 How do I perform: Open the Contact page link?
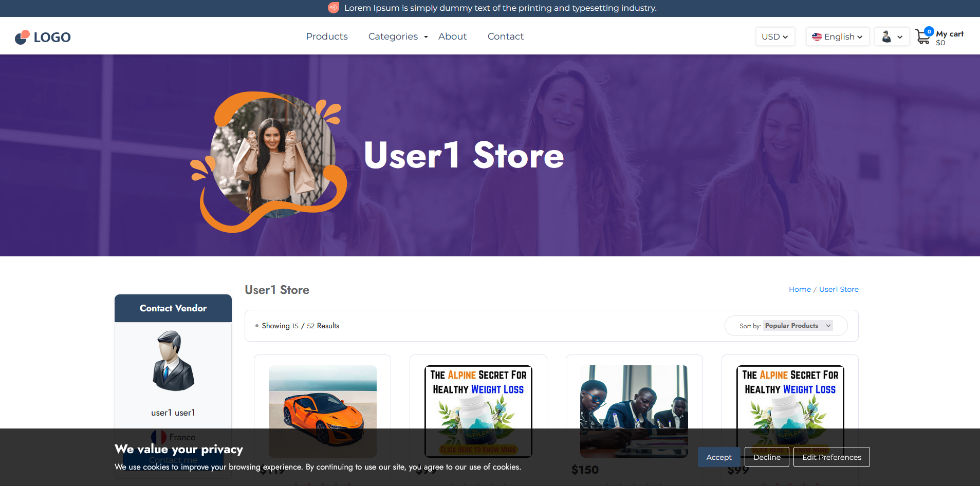pos(505,36)
